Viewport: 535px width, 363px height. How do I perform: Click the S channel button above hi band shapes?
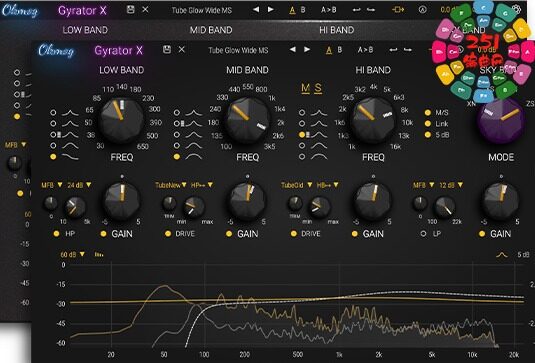click(x=318, y=88)
